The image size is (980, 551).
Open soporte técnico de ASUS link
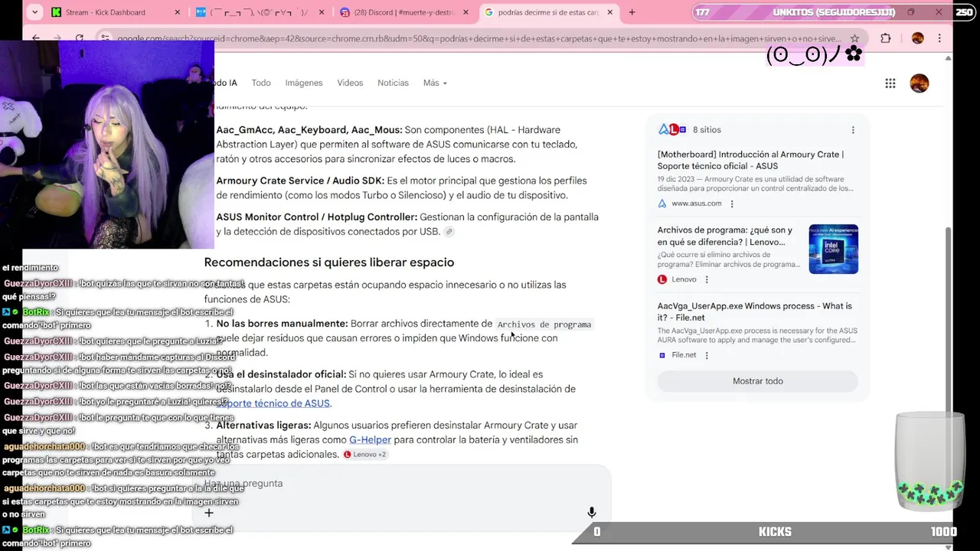click(273, 403)
